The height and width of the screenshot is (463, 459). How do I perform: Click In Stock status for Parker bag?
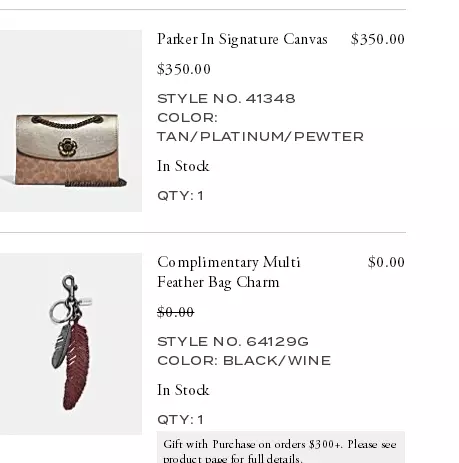pyautogui.click(x=183, y=166)
